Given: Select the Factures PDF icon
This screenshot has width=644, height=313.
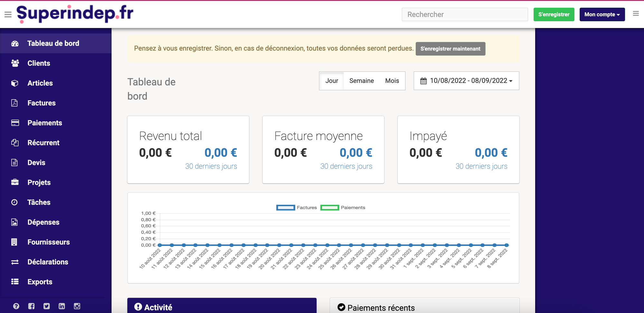Looking at the screenshot, I should click(x=15, y=103).
